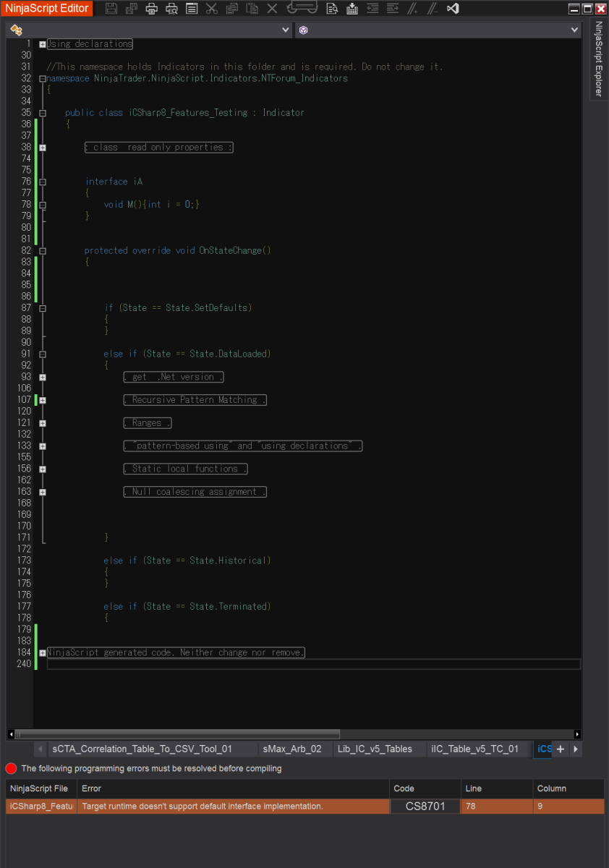Open Print Preview from toolbar

pos(171,9)
